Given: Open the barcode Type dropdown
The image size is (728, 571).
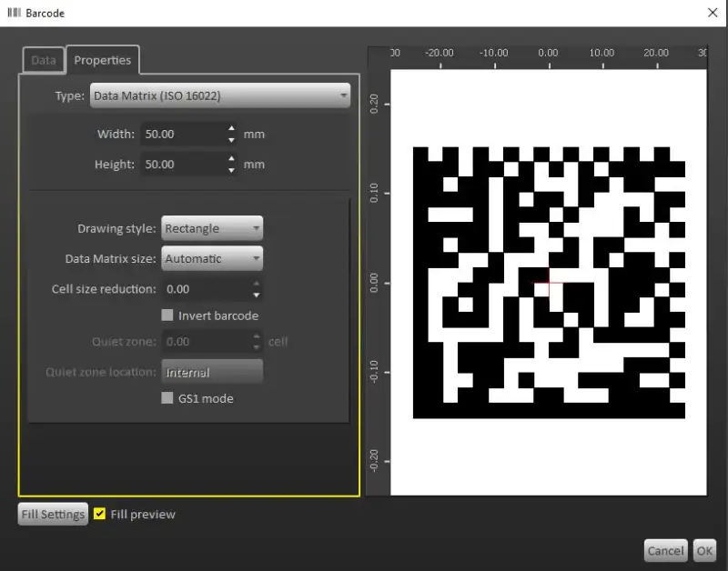Looking at the screenshot, I should coord(219,95).
